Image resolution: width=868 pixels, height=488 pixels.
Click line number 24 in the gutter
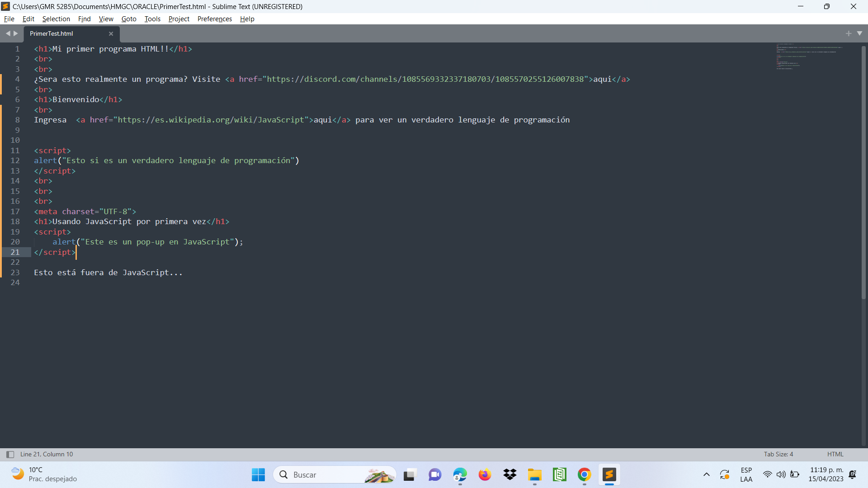pos(15,282)
